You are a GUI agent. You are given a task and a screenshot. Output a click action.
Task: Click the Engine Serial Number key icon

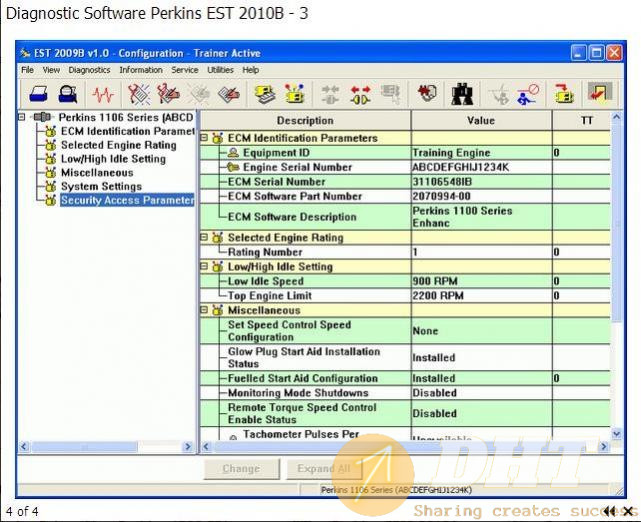pyautogui.click(x=233, y=167)
